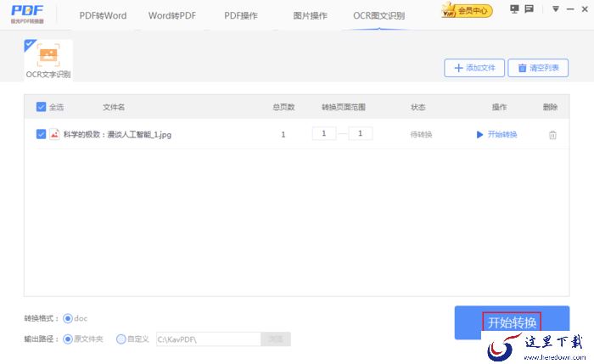Screen dimensions: 594x364
Task: Click the row's 开始转换 link
Action: (x=502, y=134)
